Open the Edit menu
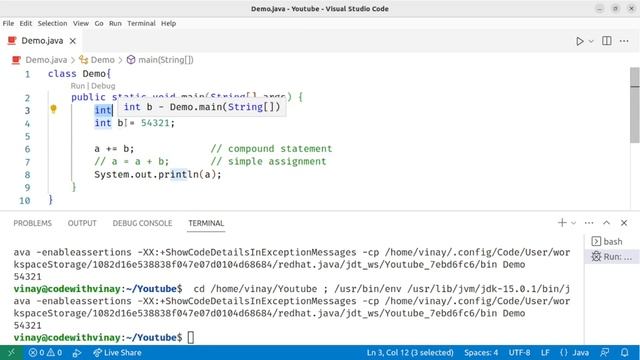The image size is (640, 360). click(x=26, y=23)
